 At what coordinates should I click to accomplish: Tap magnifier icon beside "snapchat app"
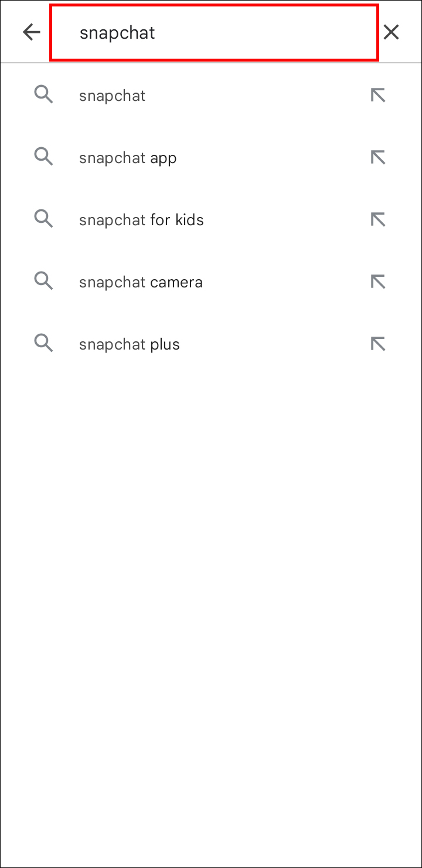[43, 157]
